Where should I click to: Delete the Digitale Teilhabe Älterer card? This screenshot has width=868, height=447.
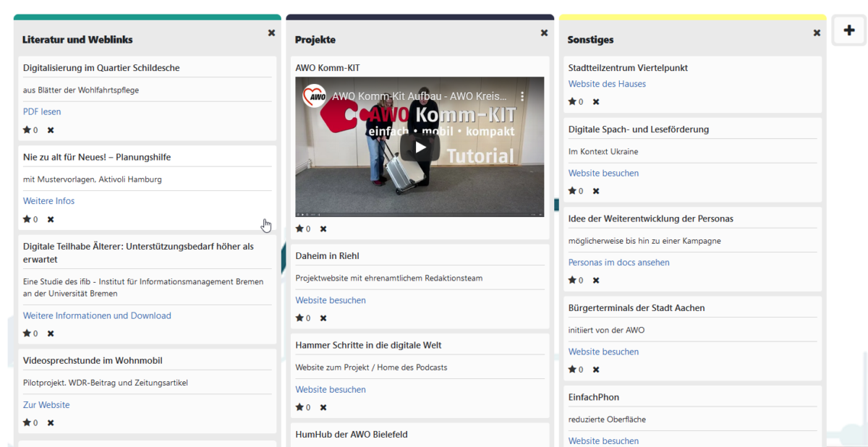51,333
